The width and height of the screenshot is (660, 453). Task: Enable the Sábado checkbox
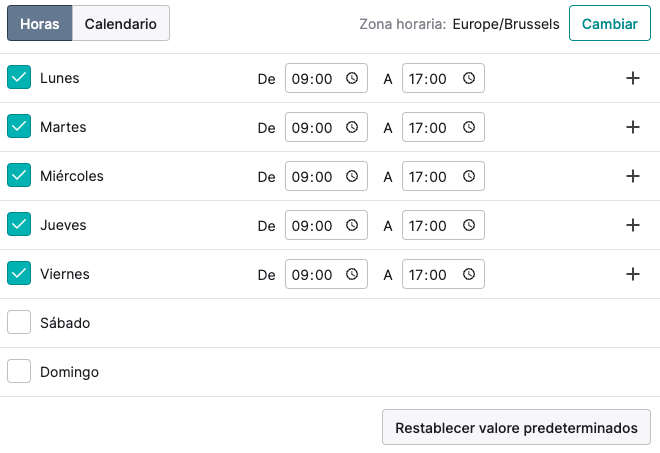coord(19,322)
